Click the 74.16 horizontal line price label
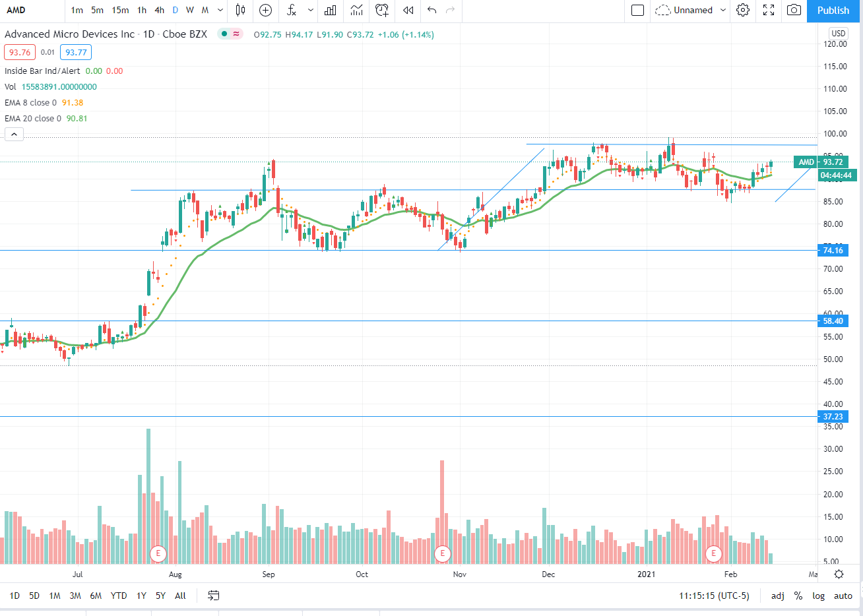Screen dimensions: 863x616 (833, 250)
